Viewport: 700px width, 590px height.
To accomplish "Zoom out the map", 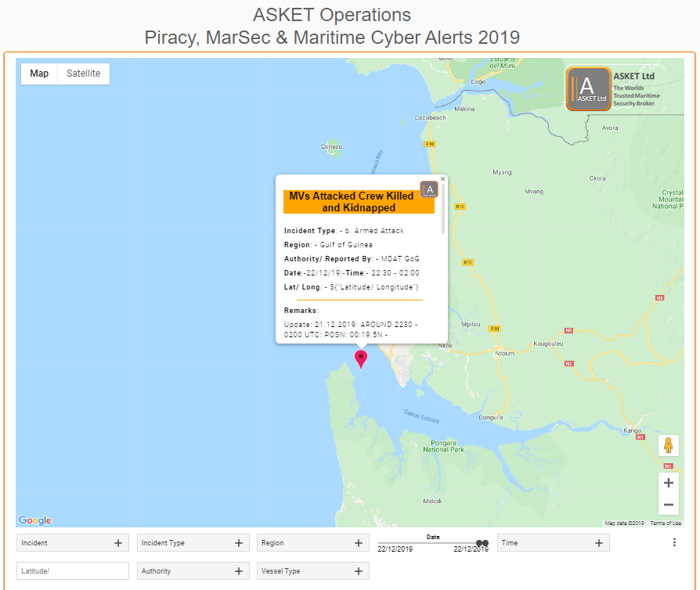I will (x=669, y=505).
